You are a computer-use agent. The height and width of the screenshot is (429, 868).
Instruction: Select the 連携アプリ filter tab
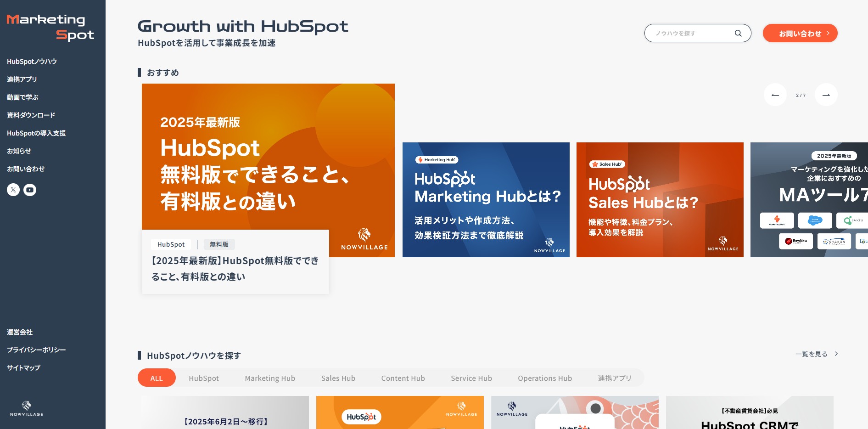pyautogui.click(x=615, y=378)
